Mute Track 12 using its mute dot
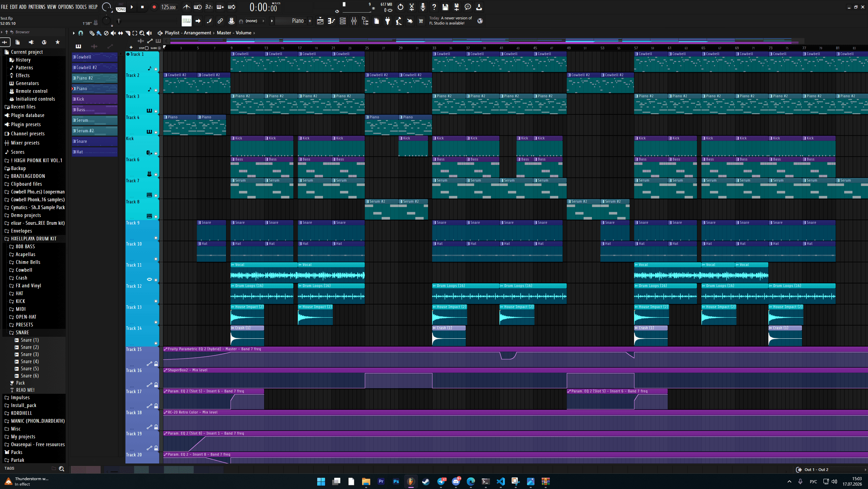The image size is (868, 489). click(x=156, y=301)
